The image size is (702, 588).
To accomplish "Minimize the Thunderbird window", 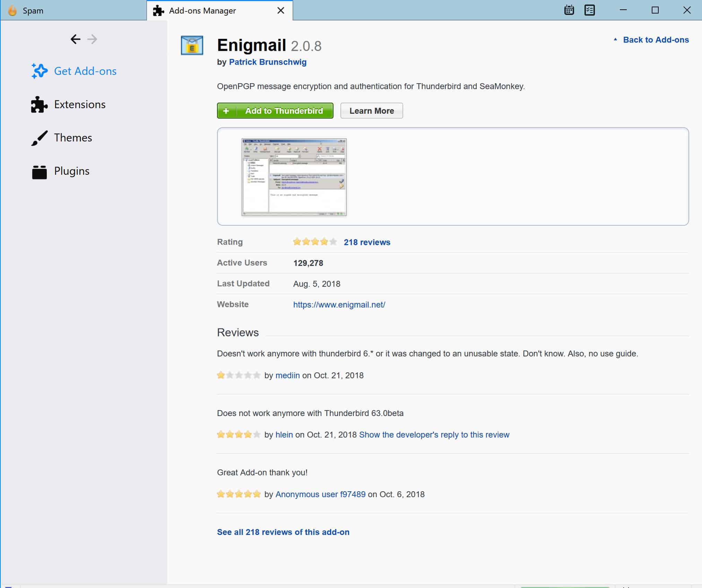I will [623, 10].
